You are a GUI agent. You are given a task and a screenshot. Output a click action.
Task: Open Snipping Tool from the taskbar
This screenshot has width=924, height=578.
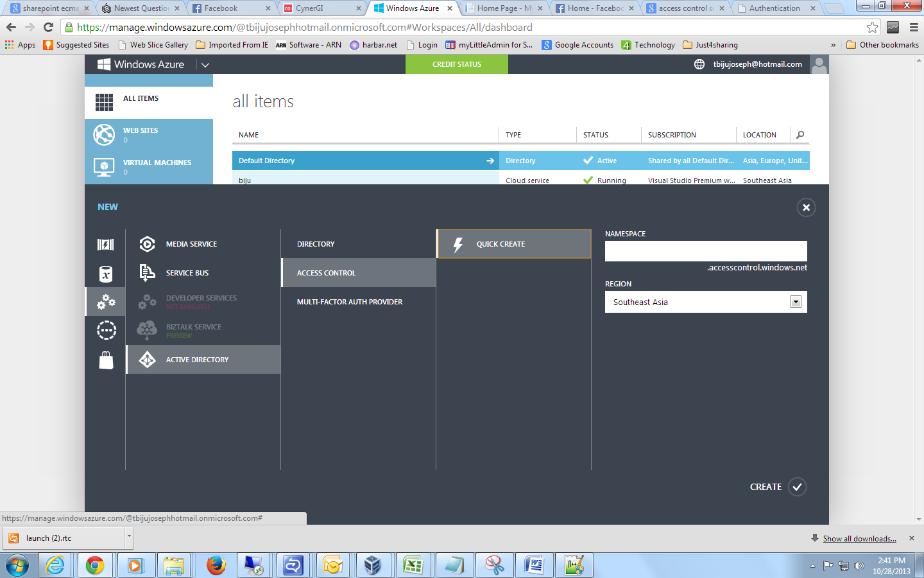[x=494, y=565]
